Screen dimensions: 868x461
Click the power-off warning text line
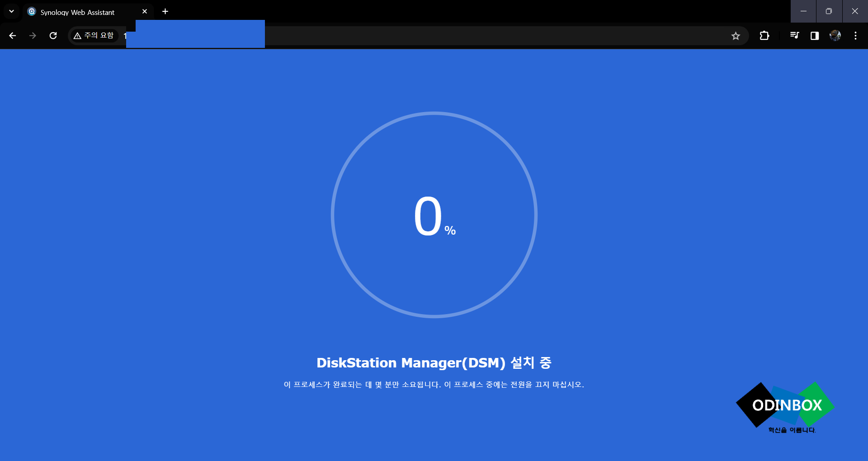coord(434,385)
